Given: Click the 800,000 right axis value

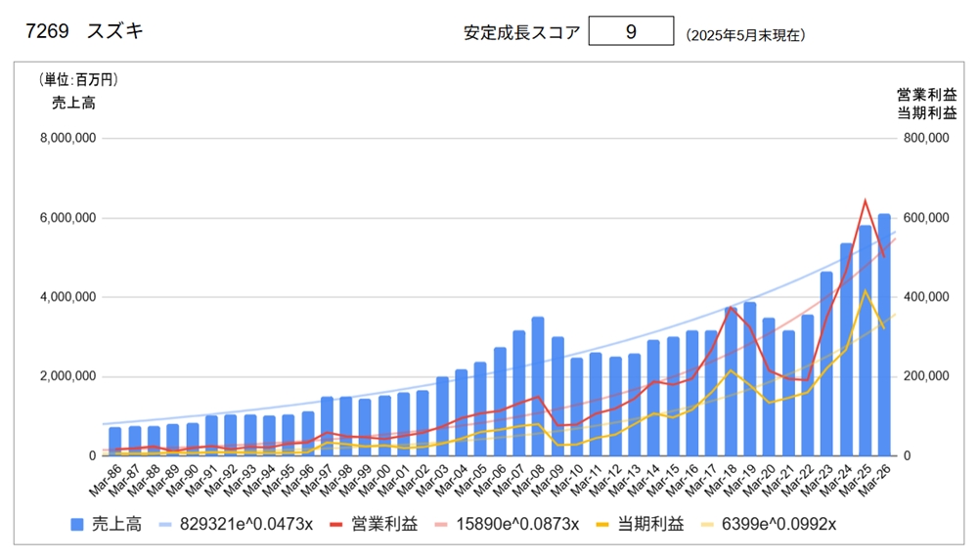Looking at the screenshot, I should (x=926, y=138).
